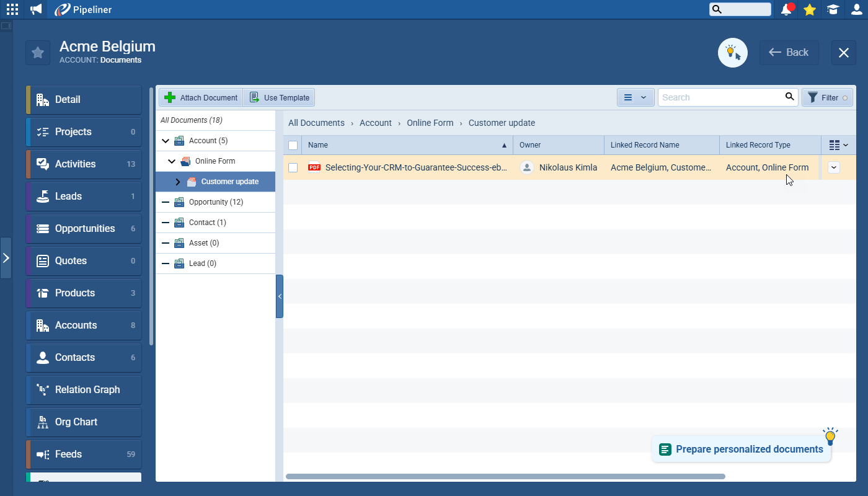Viewport: 868px width, 496px height.
Task: Click the Attach Document button
Action: tap(201, 97)
